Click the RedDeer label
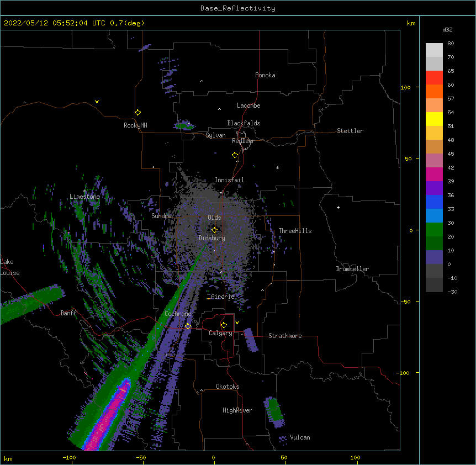476x465 pixels. [x=243, y=141]
